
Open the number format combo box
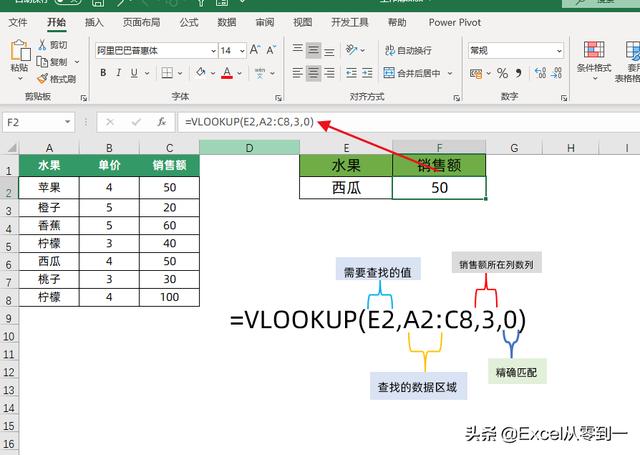point(516,51)
